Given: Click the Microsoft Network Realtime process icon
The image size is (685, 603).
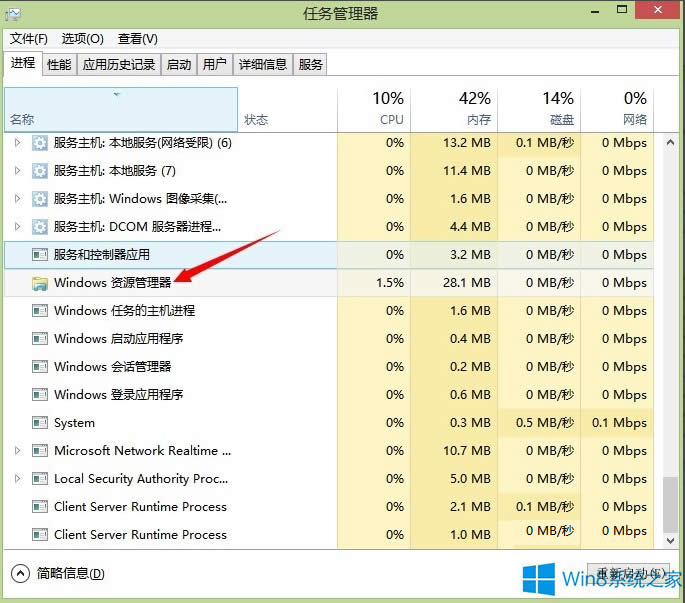Looking at the screenshot, I should click(x=40, y=451).
